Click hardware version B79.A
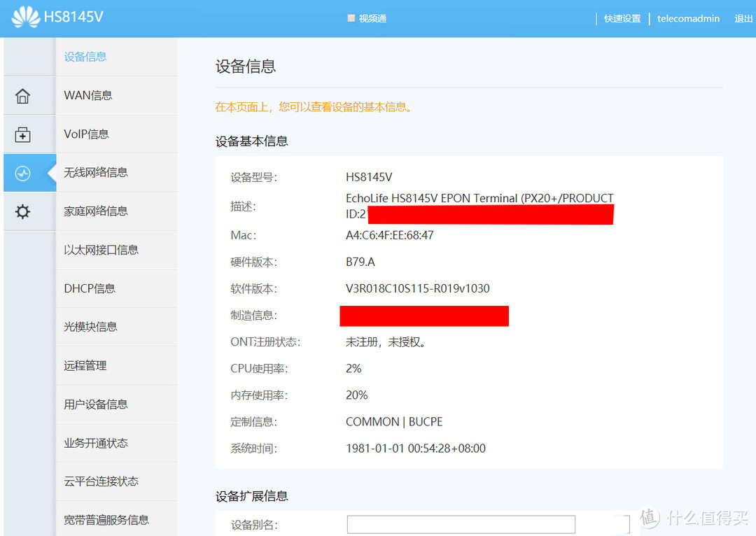Screen dimensions: 756x536 360,262
